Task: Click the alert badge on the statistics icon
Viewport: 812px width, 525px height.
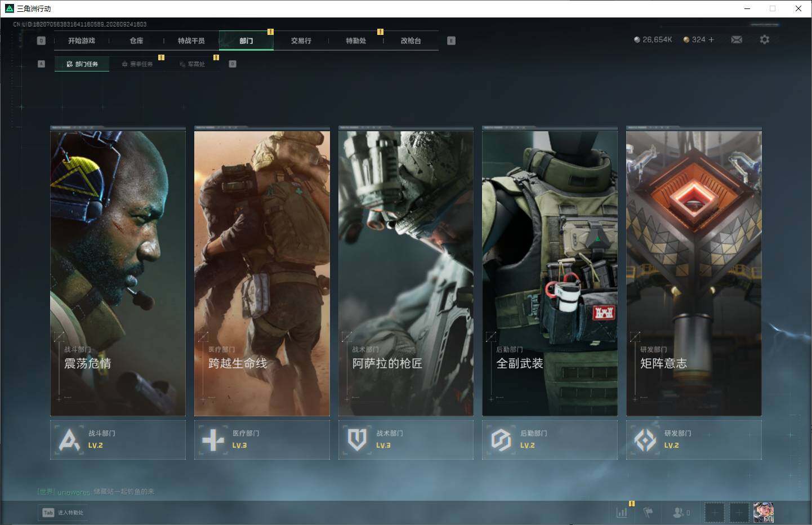Action: pos(632,503)
